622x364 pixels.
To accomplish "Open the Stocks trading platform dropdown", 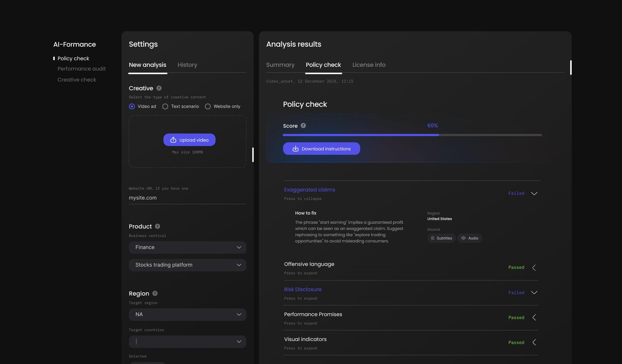I will [x=187, y=265].
